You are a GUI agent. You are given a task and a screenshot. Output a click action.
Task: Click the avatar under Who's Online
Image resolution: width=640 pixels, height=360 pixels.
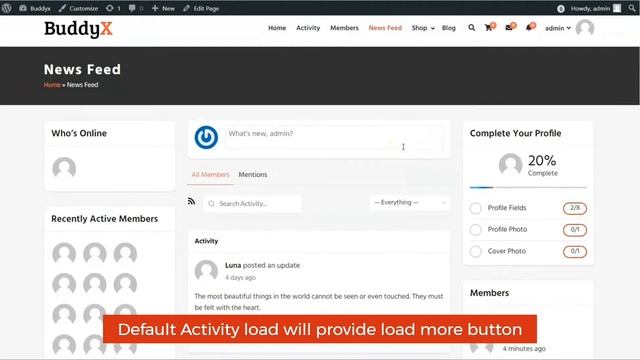[64, 168]
